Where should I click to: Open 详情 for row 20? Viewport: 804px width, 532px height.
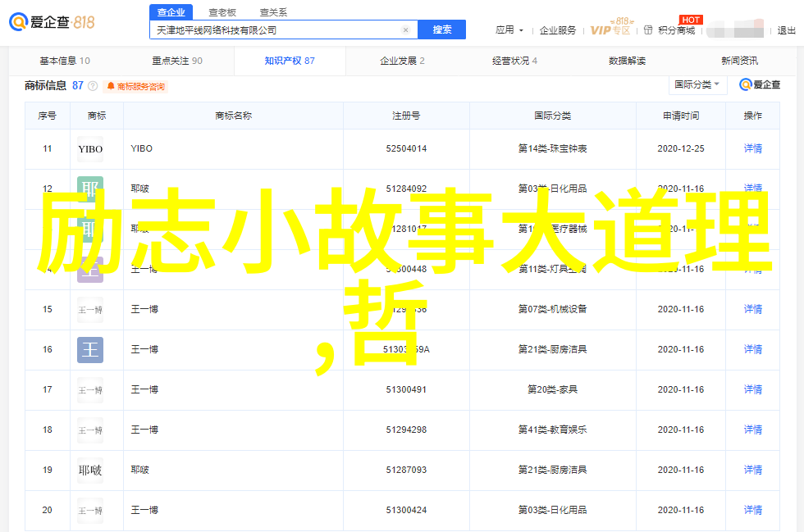point(753,511)
